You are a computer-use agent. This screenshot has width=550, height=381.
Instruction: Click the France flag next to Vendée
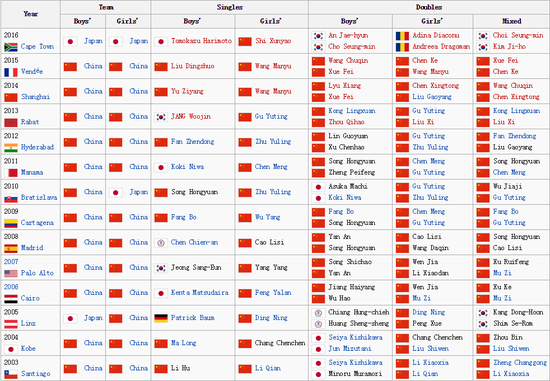click(11, 72)
